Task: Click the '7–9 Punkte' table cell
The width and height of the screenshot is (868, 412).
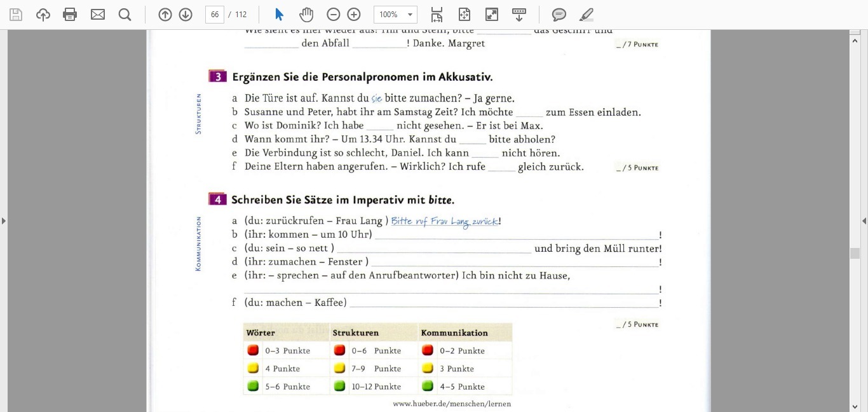Action: (x=376, y=368)
